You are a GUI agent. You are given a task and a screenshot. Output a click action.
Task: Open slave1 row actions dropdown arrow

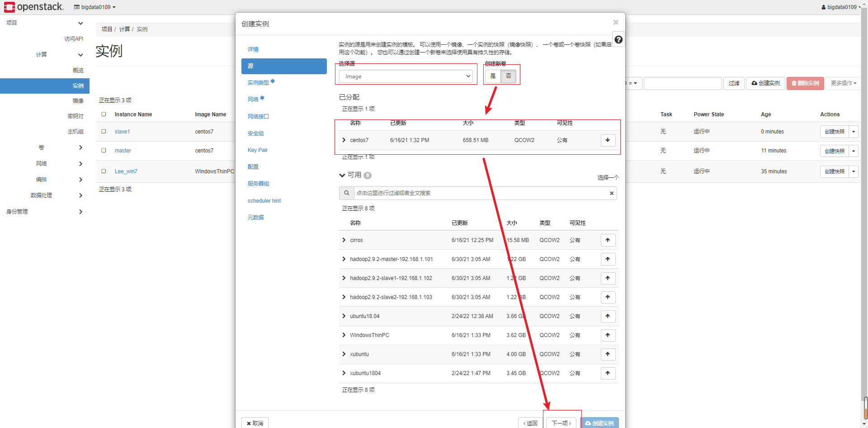point(854,132)
